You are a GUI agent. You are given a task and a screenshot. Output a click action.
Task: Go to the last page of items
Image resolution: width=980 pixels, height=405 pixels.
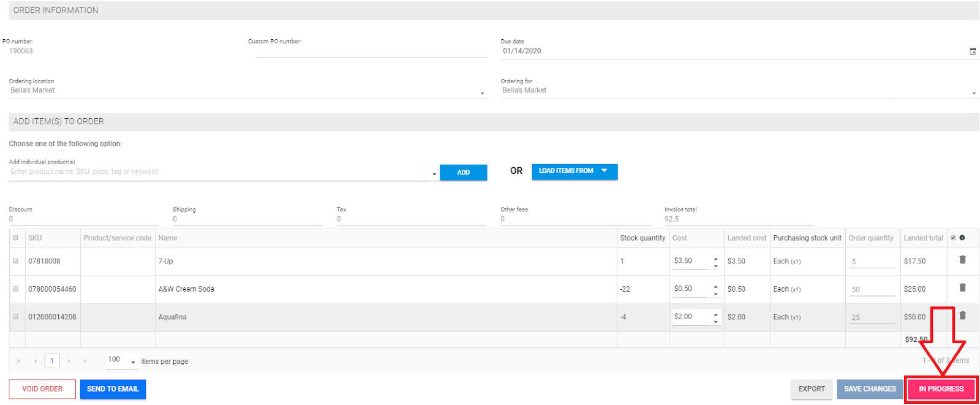point(85,361)
